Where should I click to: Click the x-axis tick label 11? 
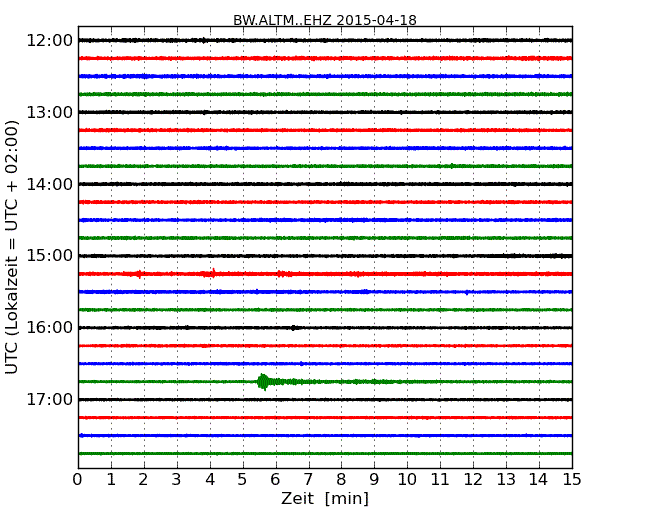440,480
